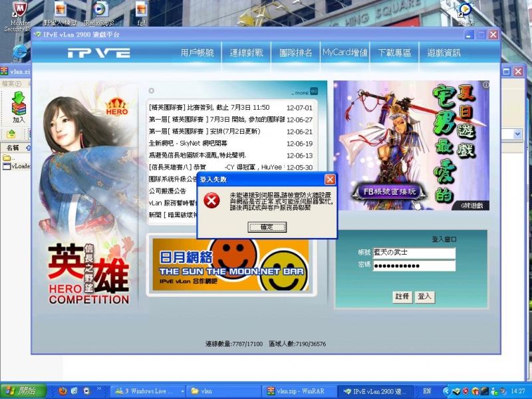Switch to Windows Live taskbar group
The image size is (532, 399).
point(148,391)
